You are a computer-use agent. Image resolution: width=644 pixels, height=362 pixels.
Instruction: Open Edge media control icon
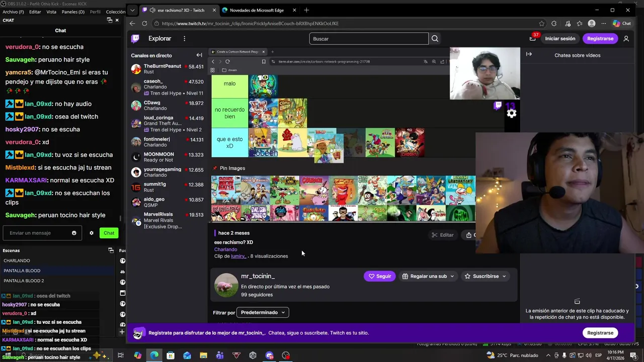coord(568,23)
